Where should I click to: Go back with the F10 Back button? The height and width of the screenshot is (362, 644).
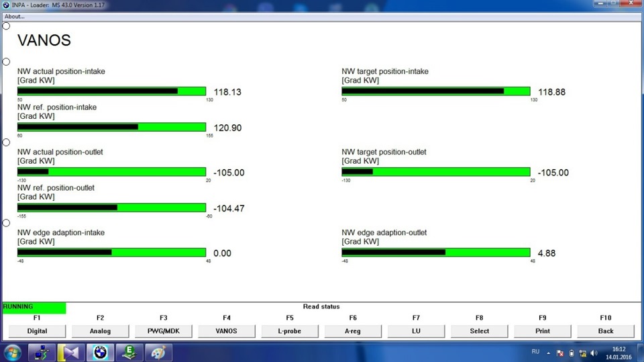(x=606, y=331)
